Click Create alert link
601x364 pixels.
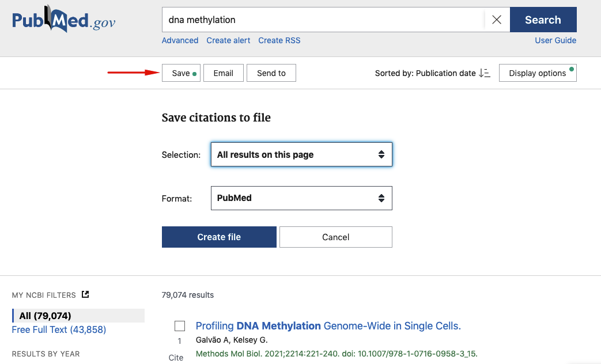(228, 40)
